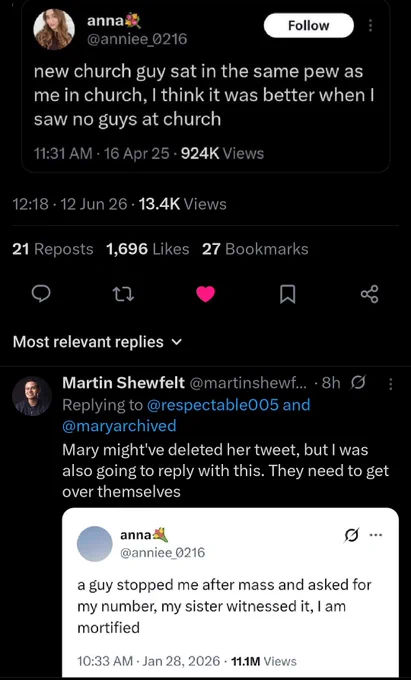
Task: Tap the Grok icon next to 8h
Action: [358, 383]
